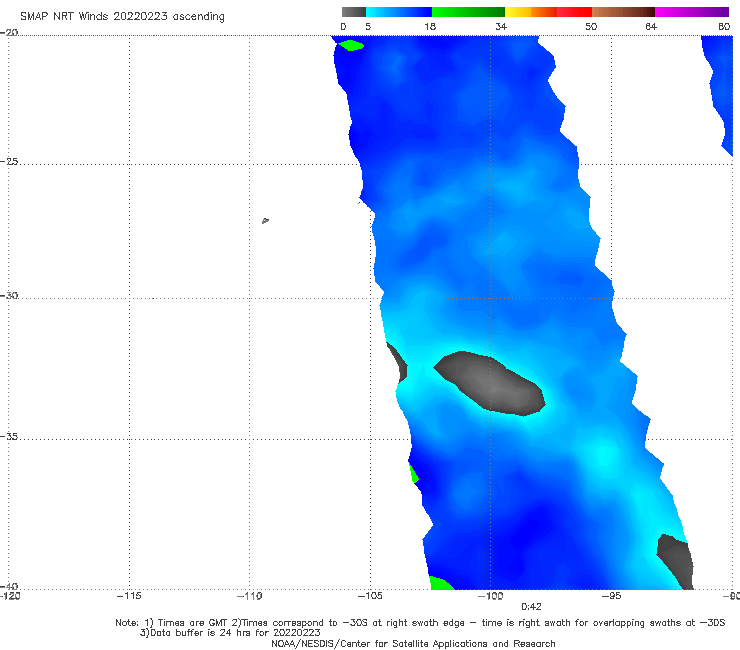This screenshot has width=740, height=650.
Task: Click the green segment of the color bar
Action: [468, 12]
